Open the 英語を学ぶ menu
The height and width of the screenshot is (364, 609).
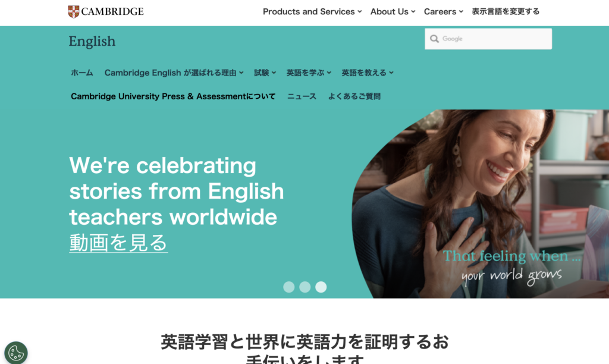pyautogui.click(x=309, y=73)
